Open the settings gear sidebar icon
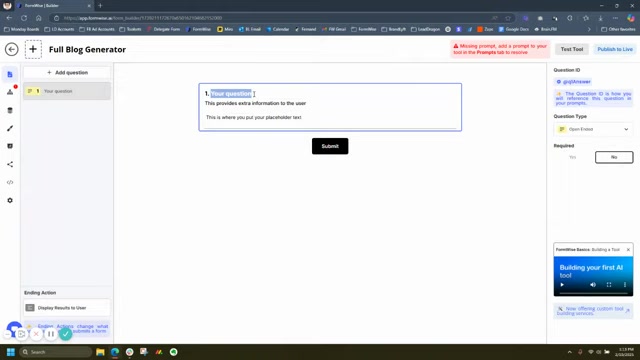The width and height of the screenshot is (640, 360). click(10, 200)
